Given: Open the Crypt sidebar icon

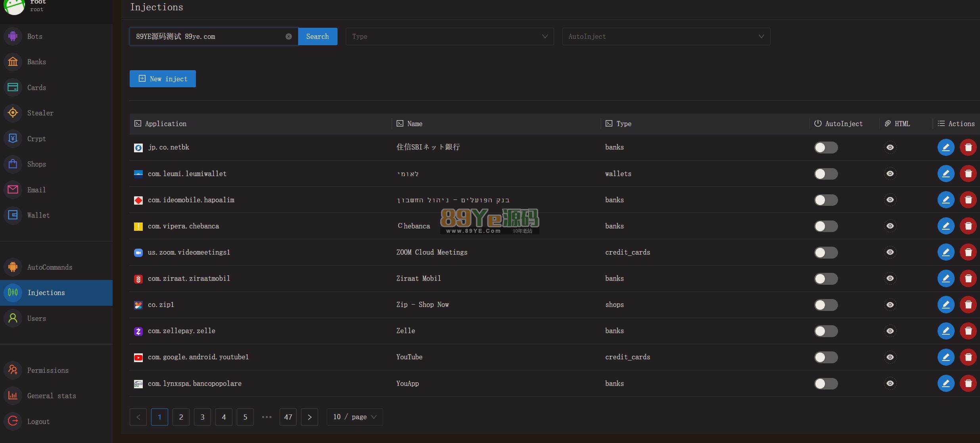Looking at the screenshot, I should (x=13, y=138).
